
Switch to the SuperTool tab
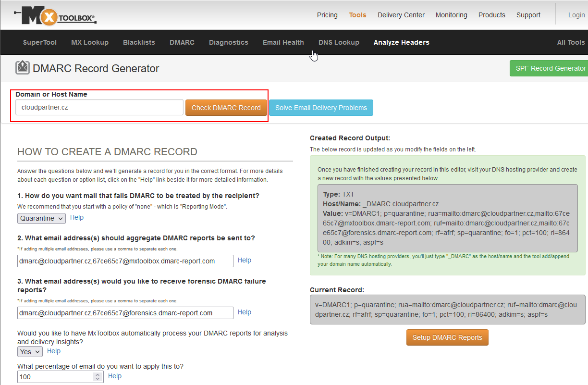(40, 42)
